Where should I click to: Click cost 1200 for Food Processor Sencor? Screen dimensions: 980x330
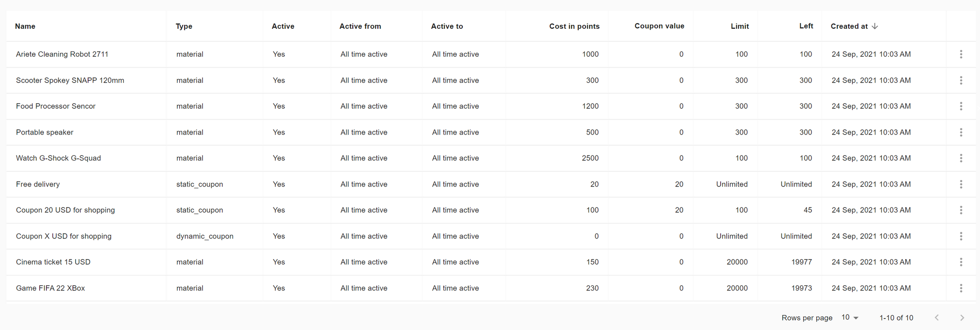pos(590,106)
